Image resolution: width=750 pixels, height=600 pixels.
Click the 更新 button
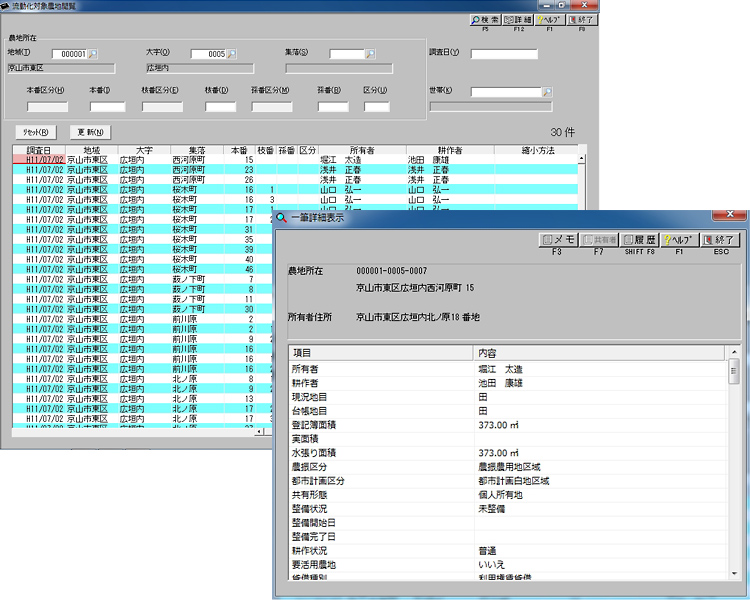click(90, 132)
